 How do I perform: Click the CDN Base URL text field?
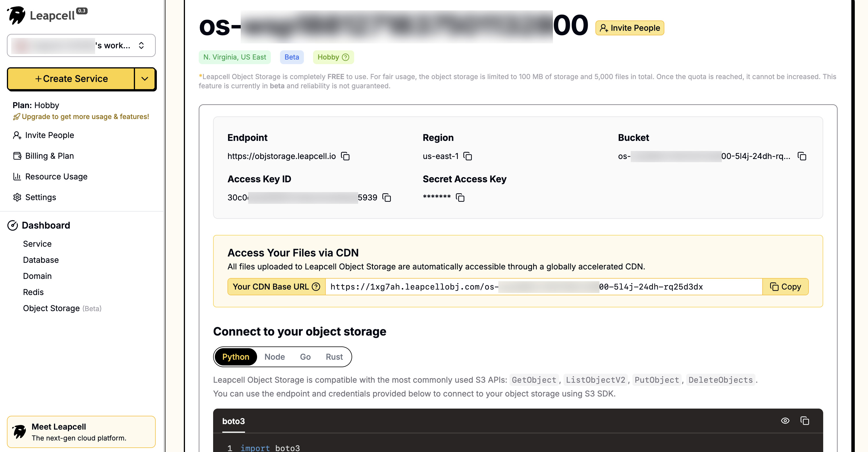543,287
